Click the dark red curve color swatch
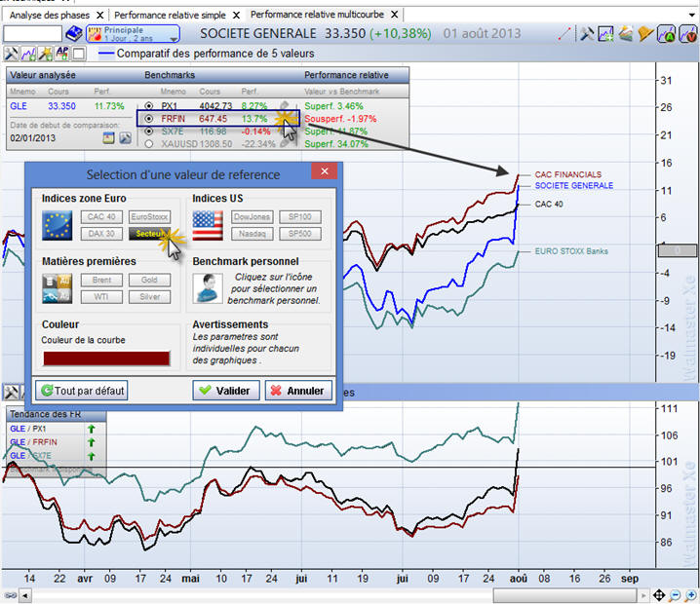This screenshot has width=700, height=604. point(106,359)
